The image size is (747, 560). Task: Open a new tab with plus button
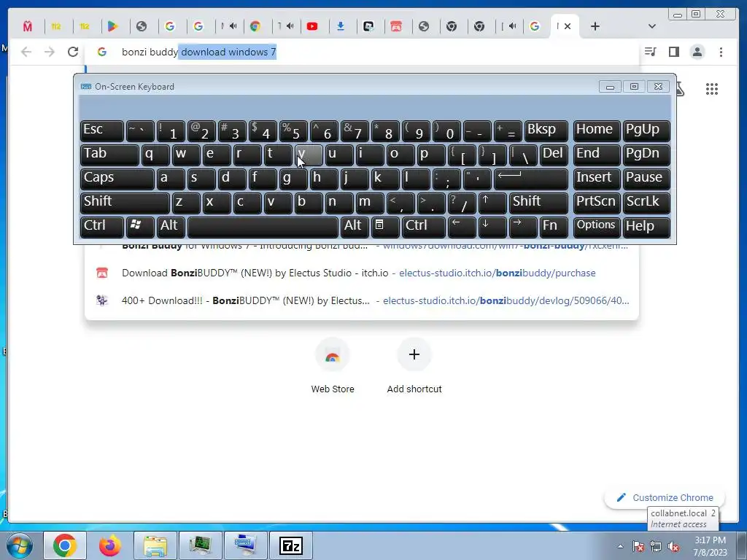[x=595, y=26]
